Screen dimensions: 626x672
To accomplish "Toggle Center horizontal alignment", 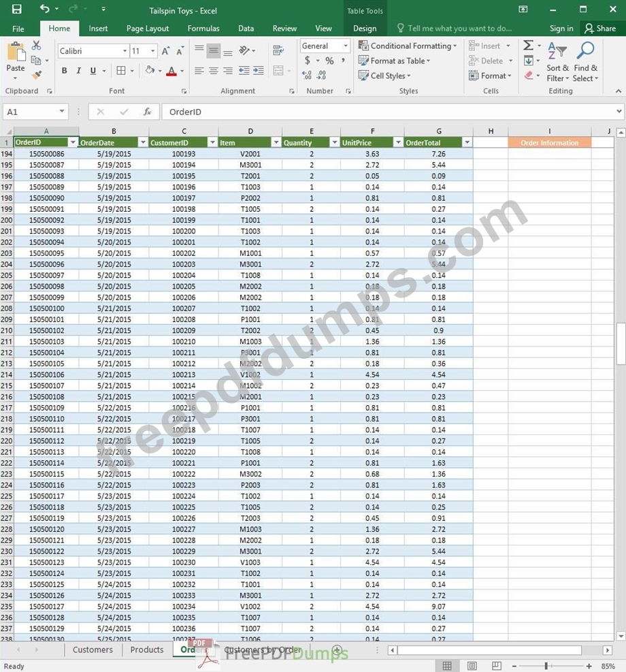I will tap(213, 71).
